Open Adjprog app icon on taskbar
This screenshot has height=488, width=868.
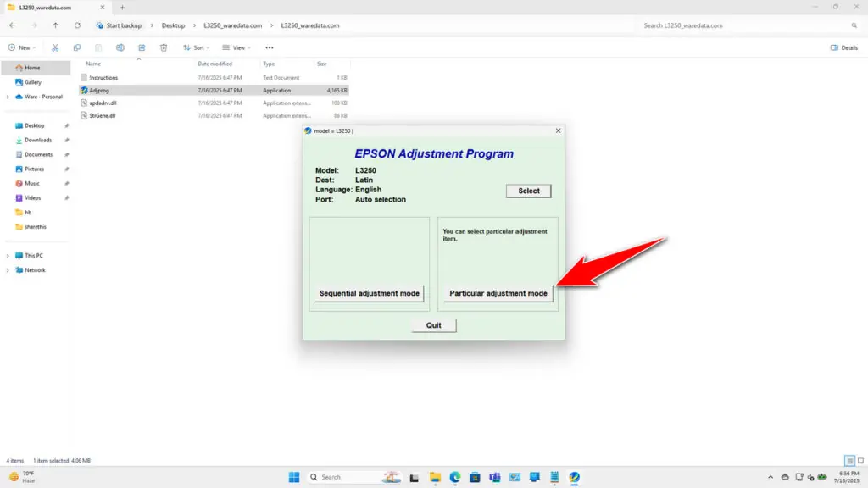pyautogui.click(x=574, y=477)
